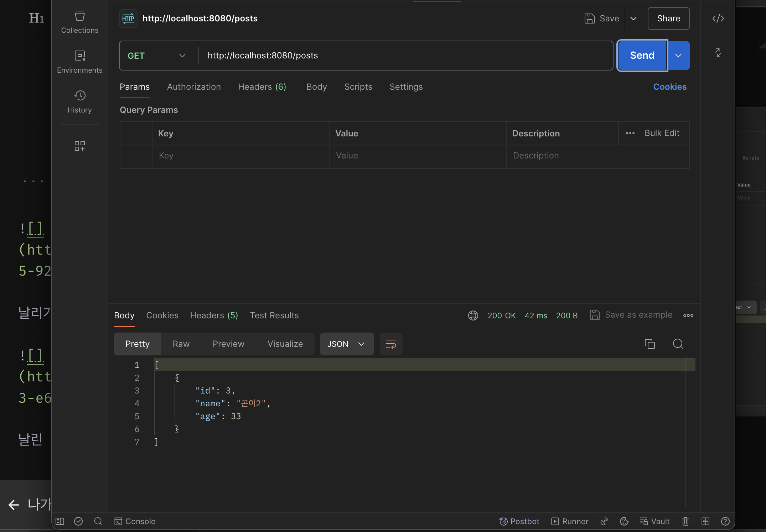Switch response view to Raw
Viewport: 766px width, 532px height.
click(181, 344)
